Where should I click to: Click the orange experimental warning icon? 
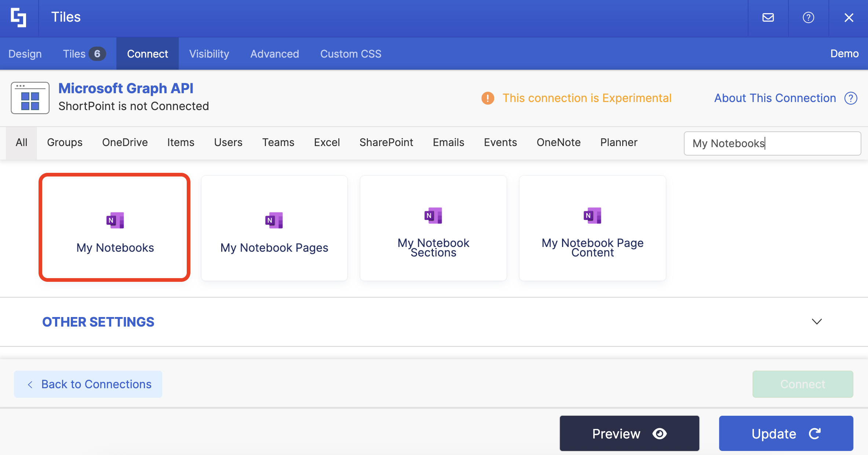coord(488,98)
